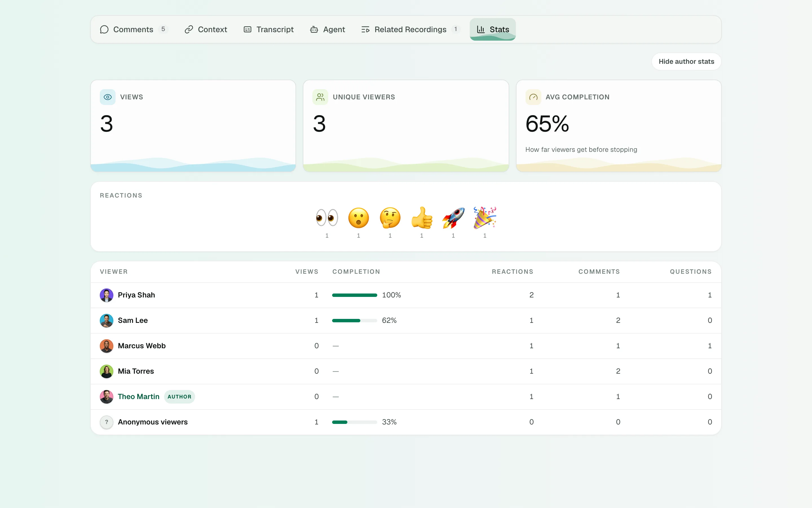The width and height of the screenshot is (812, 508).
Task: Click the Completion column header
Action: (x=356, y=271)
